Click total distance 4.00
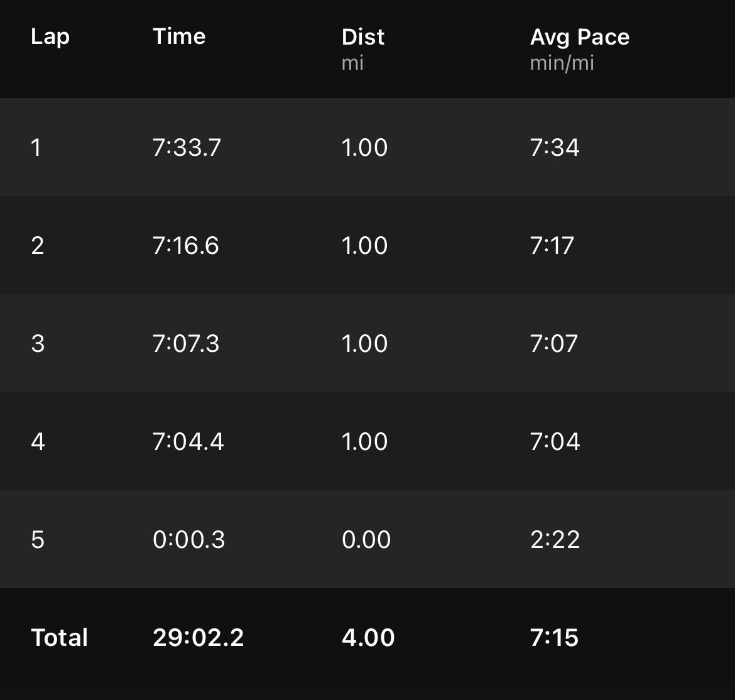 click(368, 638)
